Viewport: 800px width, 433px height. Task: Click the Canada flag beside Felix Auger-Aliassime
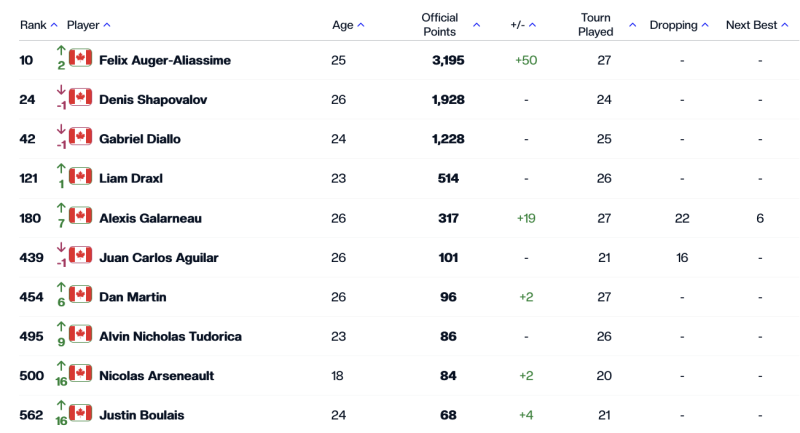point(81,58)
